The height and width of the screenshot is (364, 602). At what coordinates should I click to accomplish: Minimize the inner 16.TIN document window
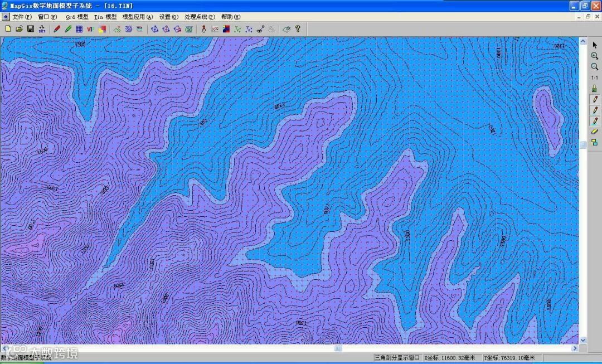point(579,17)
